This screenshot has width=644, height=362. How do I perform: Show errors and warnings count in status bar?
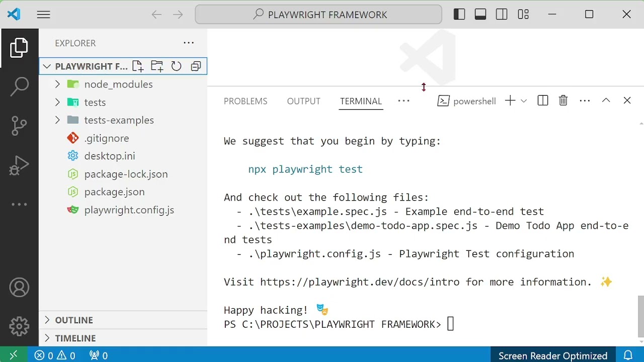tap(55, 355)
